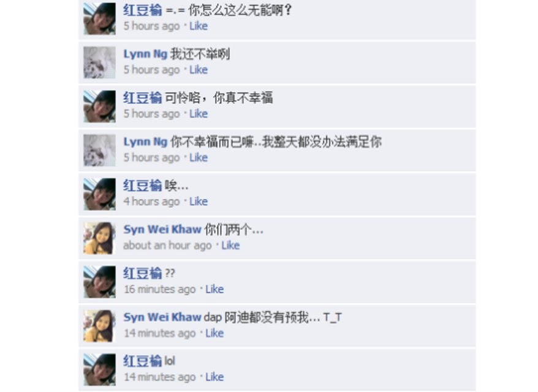538x392 pixels.
Task: Open Syn Wei Khaw's name on the T_T comment
Action: (x=162, y=317)
